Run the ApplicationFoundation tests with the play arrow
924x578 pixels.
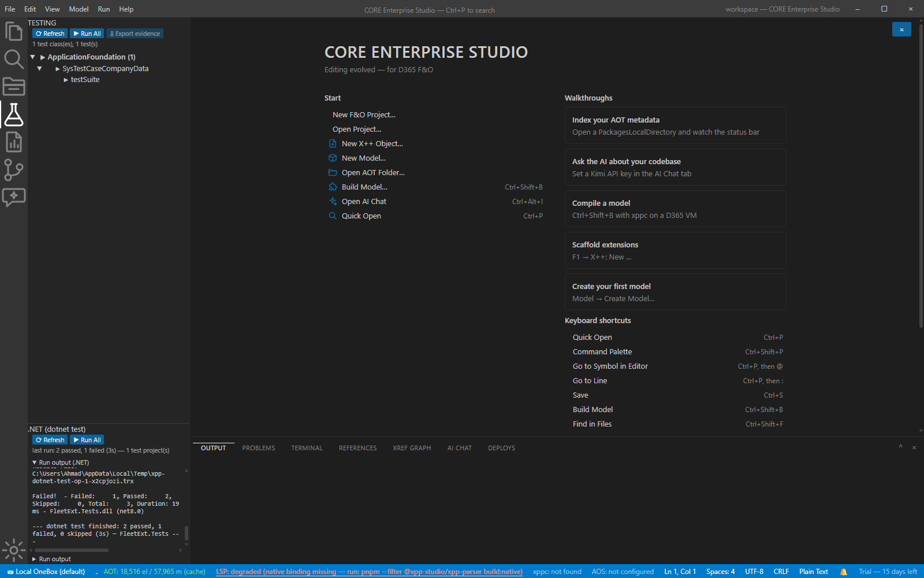coord(43,57)
